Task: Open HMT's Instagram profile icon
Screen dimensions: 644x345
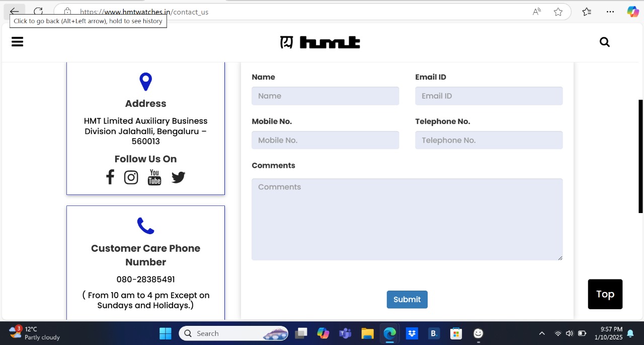Action: tap(131, 177)
